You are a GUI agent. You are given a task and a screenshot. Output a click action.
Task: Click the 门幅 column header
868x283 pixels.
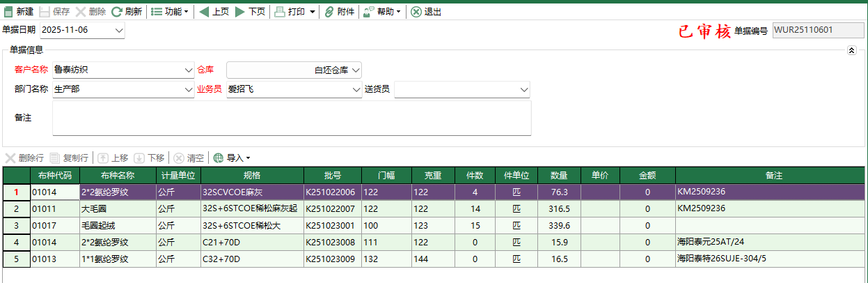click(386, 175)
